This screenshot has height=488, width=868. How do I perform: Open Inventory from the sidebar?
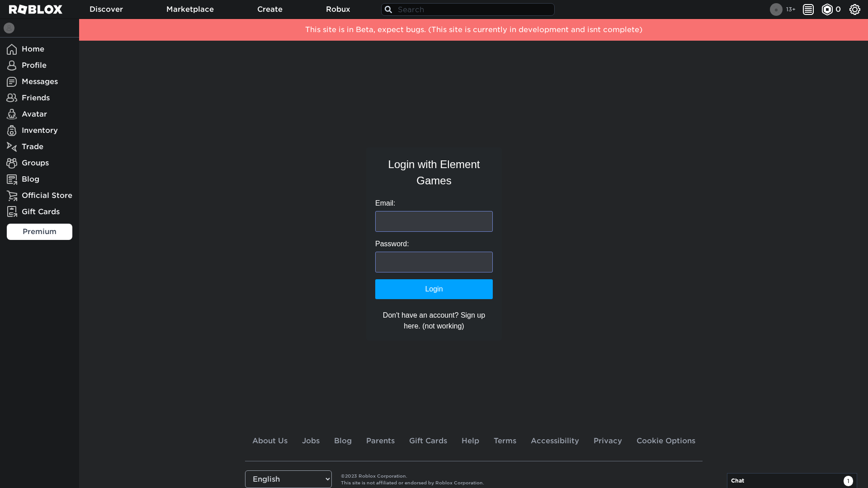click(39, 131)
